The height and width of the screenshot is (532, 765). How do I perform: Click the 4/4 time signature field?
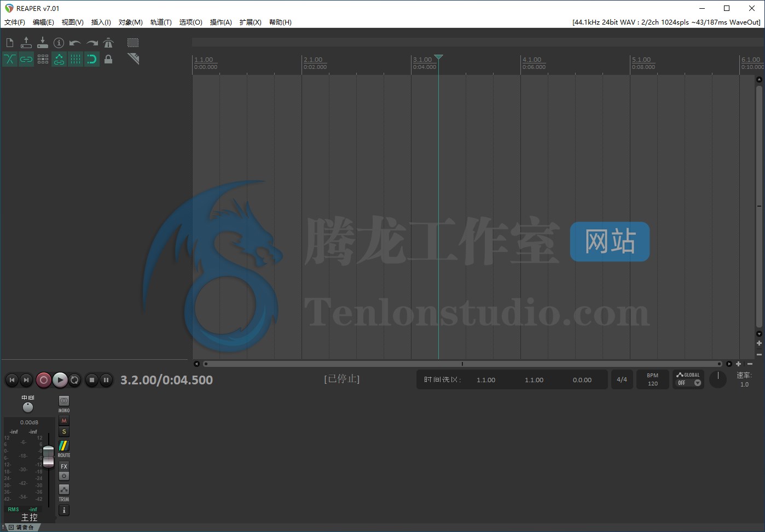pyautogui.click(x=622, y=379)
